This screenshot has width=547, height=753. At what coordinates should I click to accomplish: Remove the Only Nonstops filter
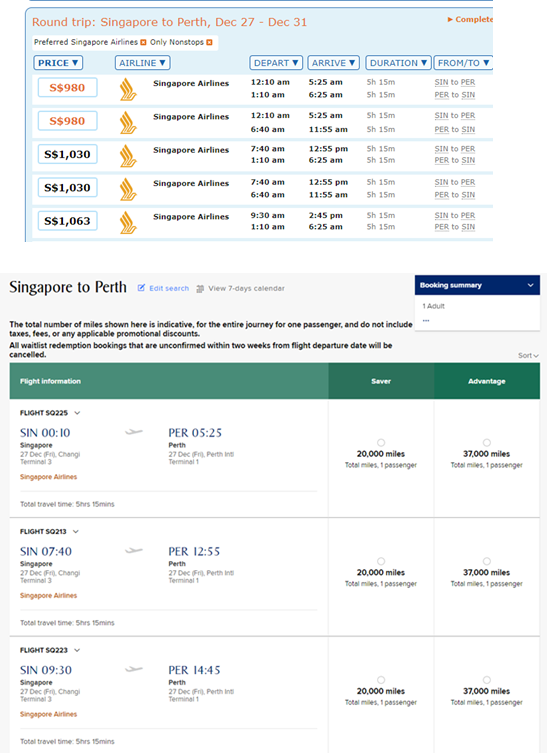pyautogui.click(x=209, y=42)
